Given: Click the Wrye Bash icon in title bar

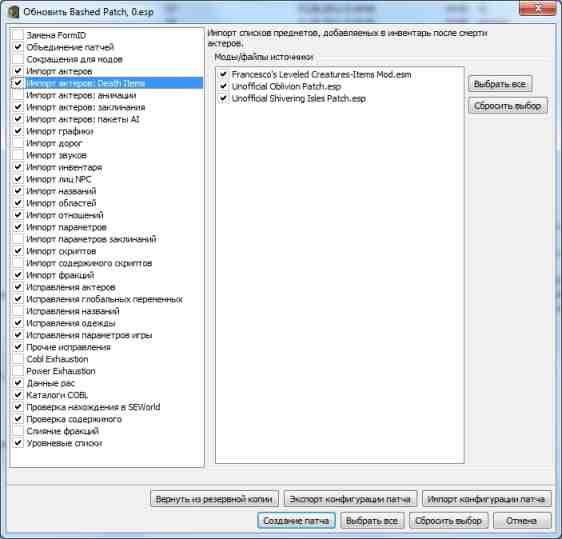Looking at the screenshot, I should [14, 11].
